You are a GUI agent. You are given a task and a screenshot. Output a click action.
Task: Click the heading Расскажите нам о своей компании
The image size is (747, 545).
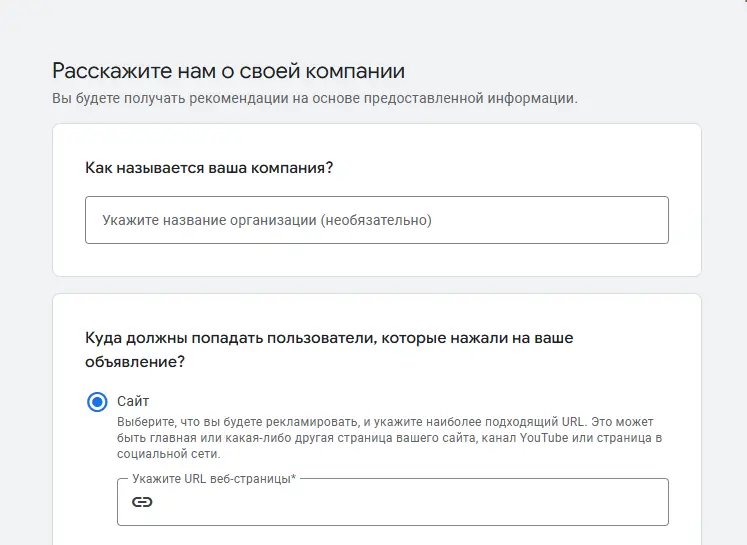(x=229, y=71)
